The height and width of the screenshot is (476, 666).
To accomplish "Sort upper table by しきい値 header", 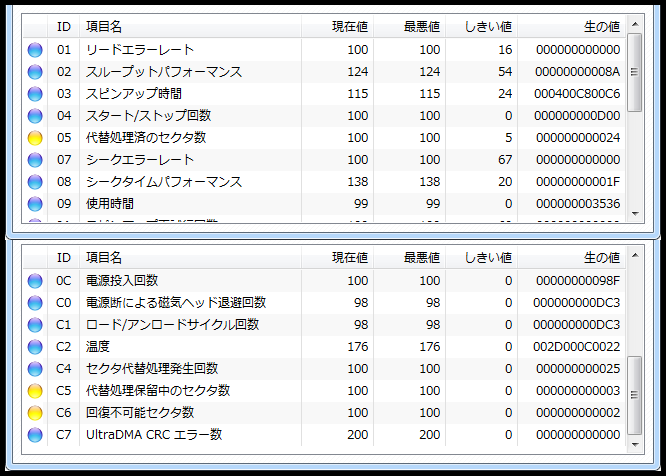I will point(482,27).
